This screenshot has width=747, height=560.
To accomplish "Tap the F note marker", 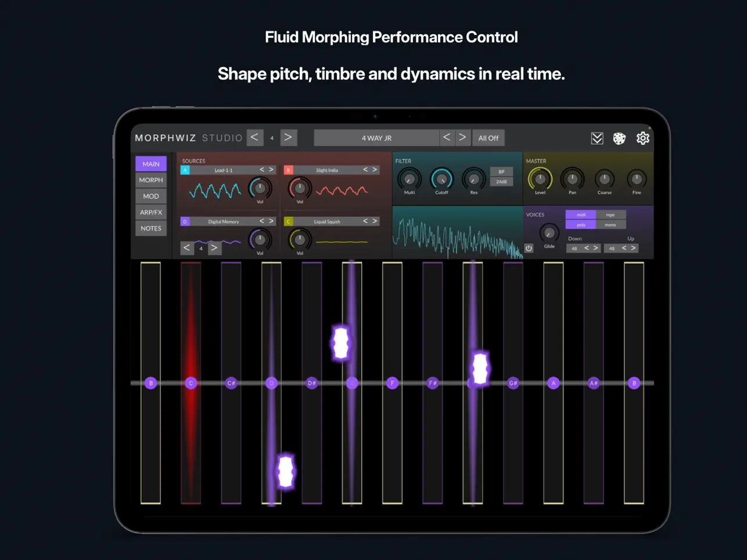I will pos(392,383).
